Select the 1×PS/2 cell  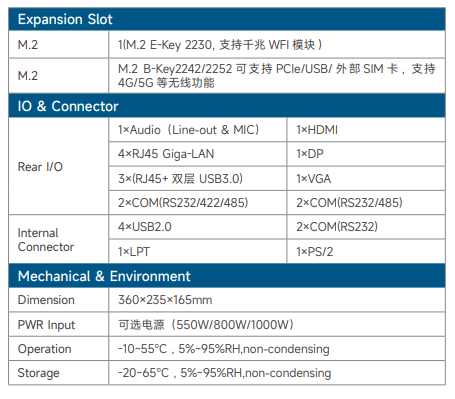coord(366,251)
